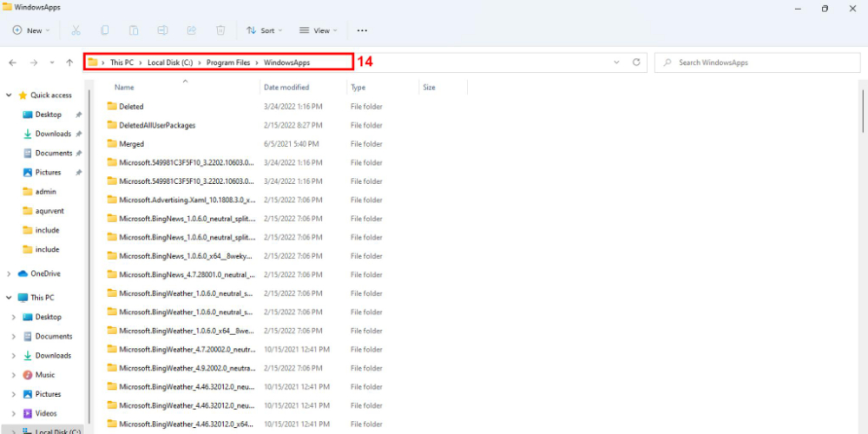Sort by the Size column header

(x=429, y=88)
